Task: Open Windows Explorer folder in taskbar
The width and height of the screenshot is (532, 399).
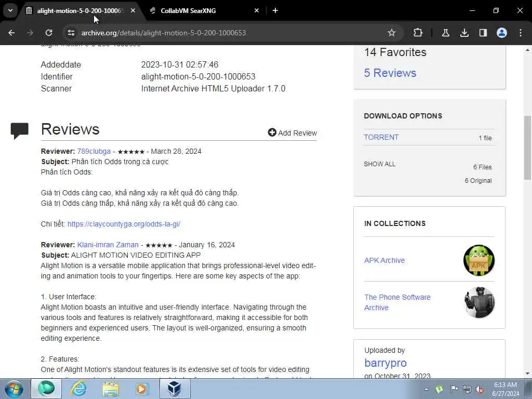Action: (x=111, y=389)
